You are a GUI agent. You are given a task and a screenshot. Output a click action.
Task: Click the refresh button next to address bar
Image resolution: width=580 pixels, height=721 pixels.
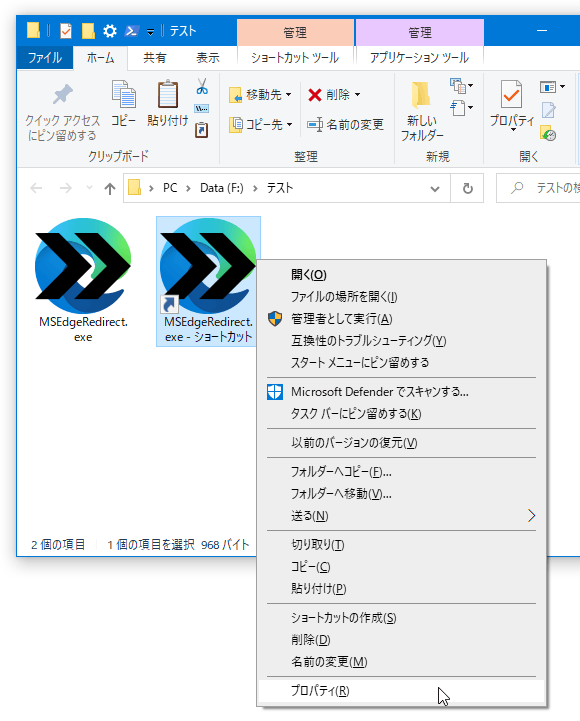[x=467, y=189]
